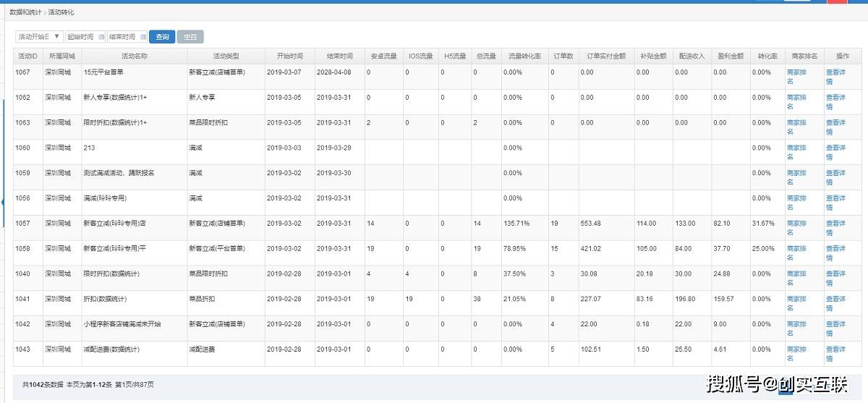Open 商家排名 for activity 1058
The height and width of the screenshot is (403, 868).
[x=796, y=253]
